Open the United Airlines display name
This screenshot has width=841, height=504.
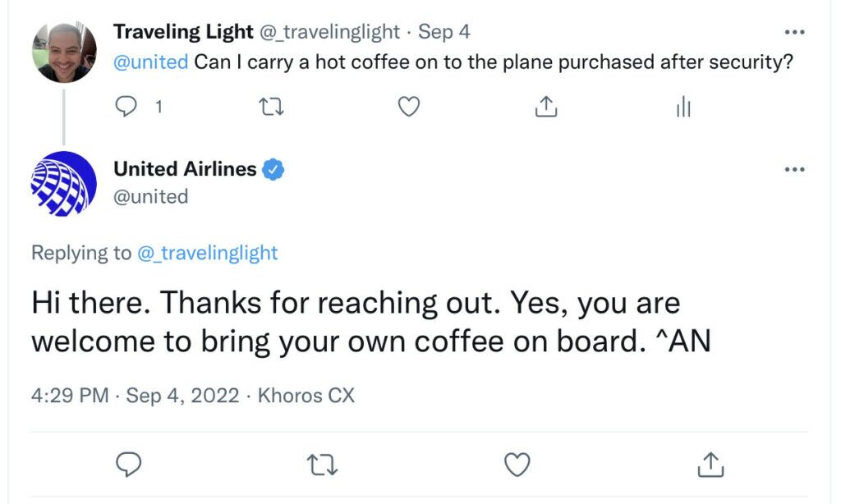coord(185,169)
